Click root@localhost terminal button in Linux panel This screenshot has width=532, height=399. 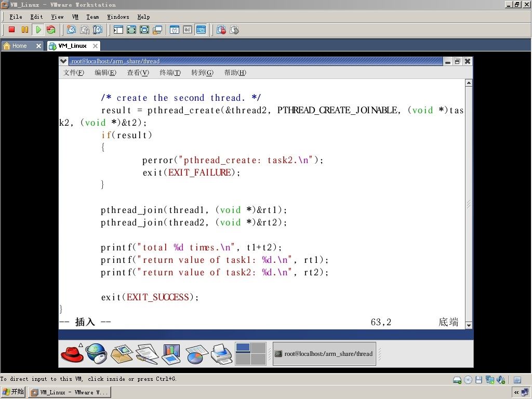(324, 354)
